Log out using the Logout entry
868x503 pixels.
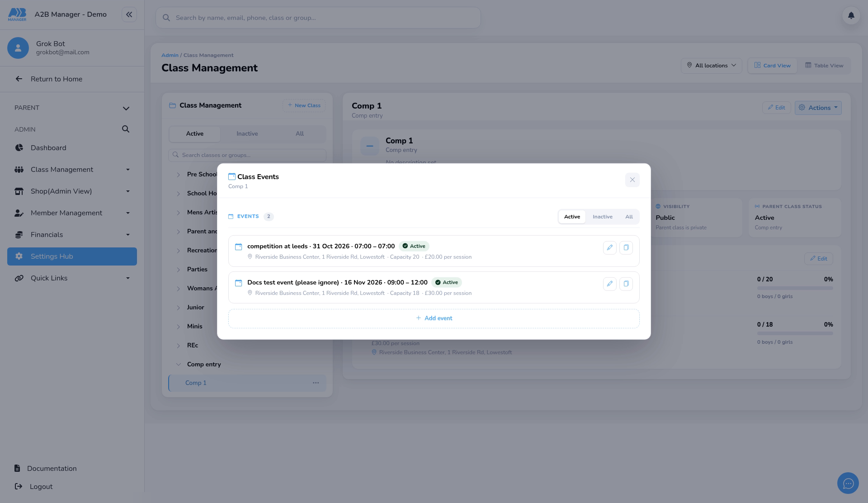point(34,487)
